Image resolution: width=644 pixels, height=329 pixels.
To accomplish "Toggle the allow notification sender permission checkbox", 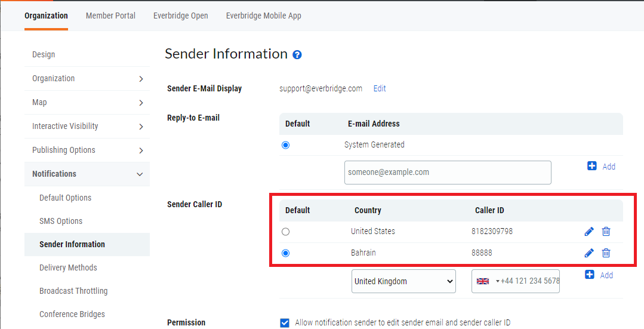I will (285, 323).
